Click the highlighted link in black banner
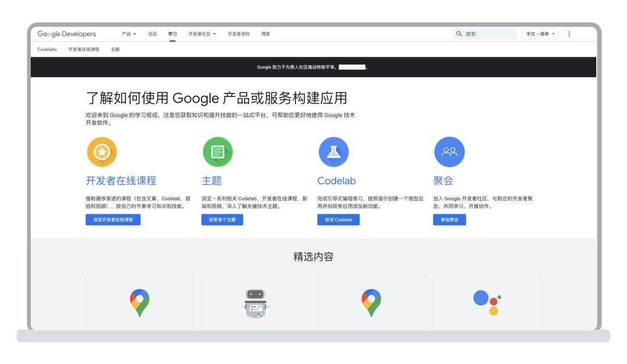627x364 pixels. click(x=352, y=67)
